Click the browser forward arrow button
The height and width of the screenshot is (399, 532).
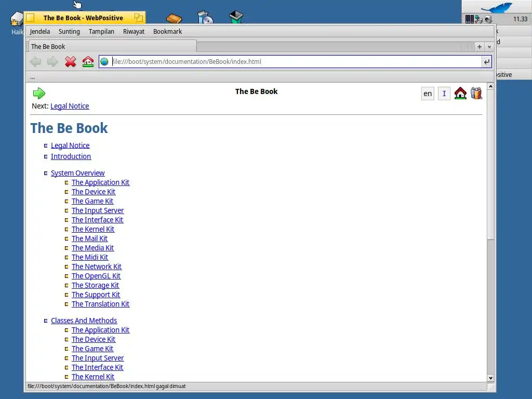click(x=52, y=62)
